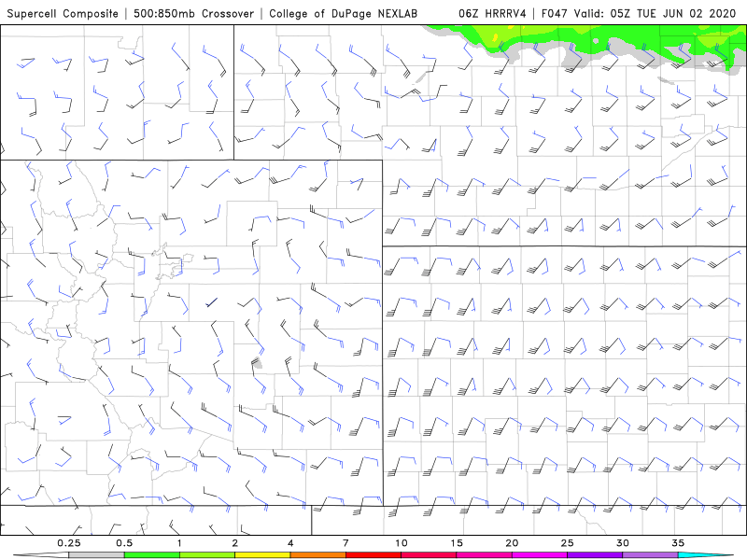Click the legend value 35
The image size is (747, 560).
tap(678, 543)
